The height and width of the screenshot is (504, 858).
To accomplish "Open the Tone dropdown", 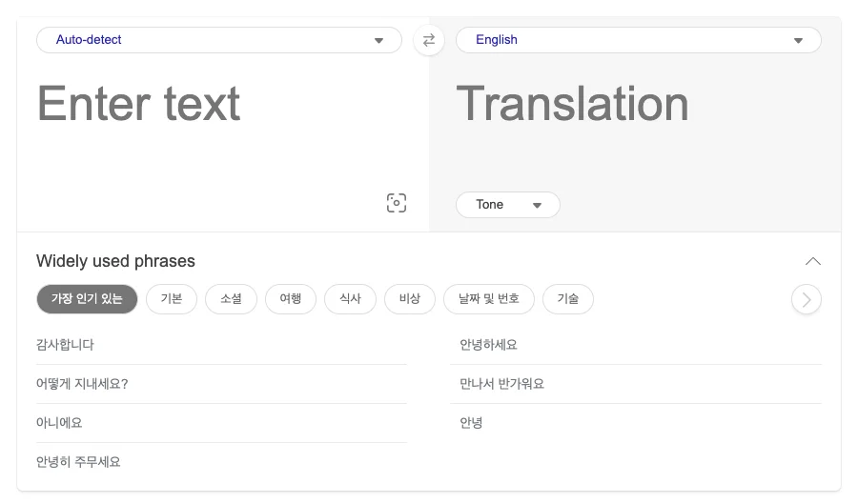I will coord(507,205).
